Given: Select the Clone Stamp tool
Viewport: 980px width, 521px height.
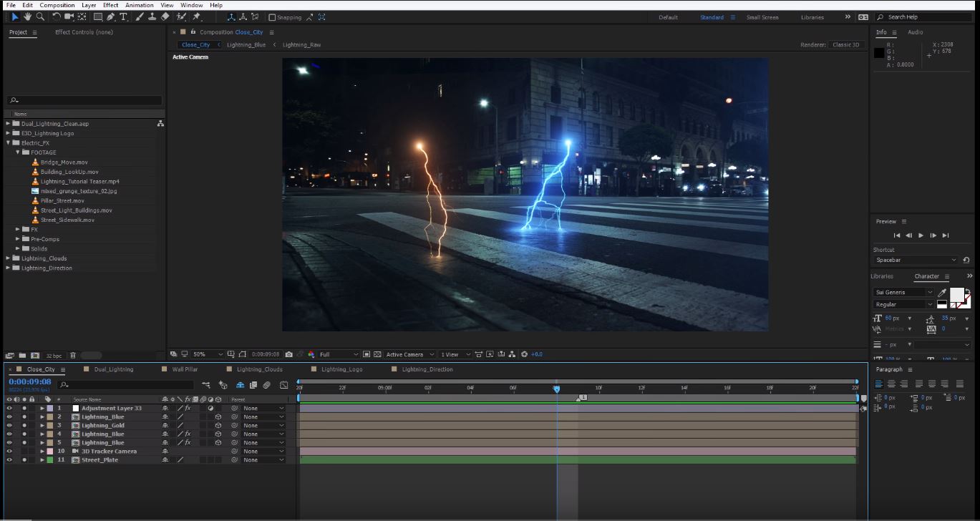Looking at the screenshot, I should (153, 16).
